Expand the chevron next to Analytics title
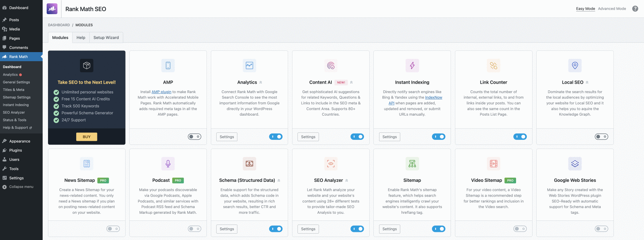This screenshot has height=240, width=644. (261, 82)
